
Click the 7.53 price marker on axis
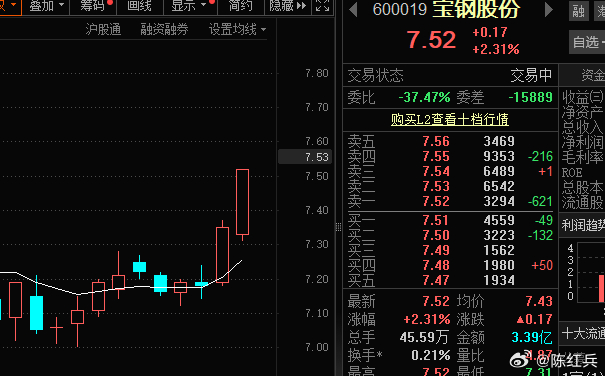(x=305, y=157)
